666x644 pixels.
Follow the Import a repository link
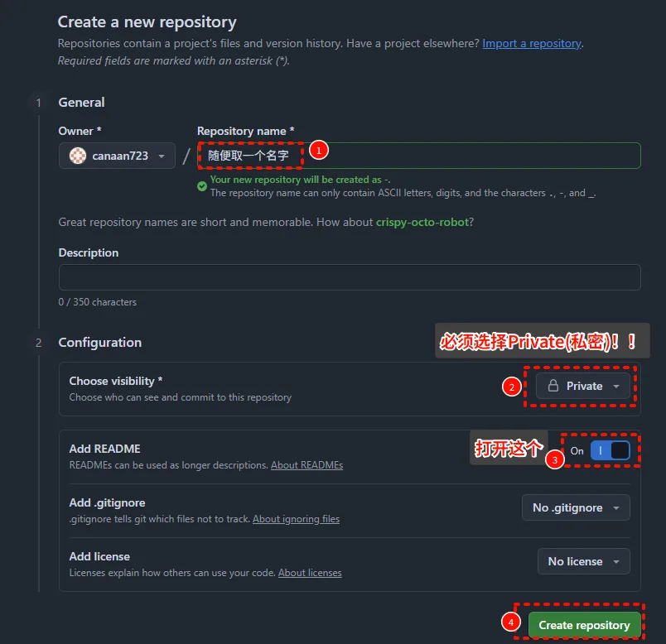532,43
